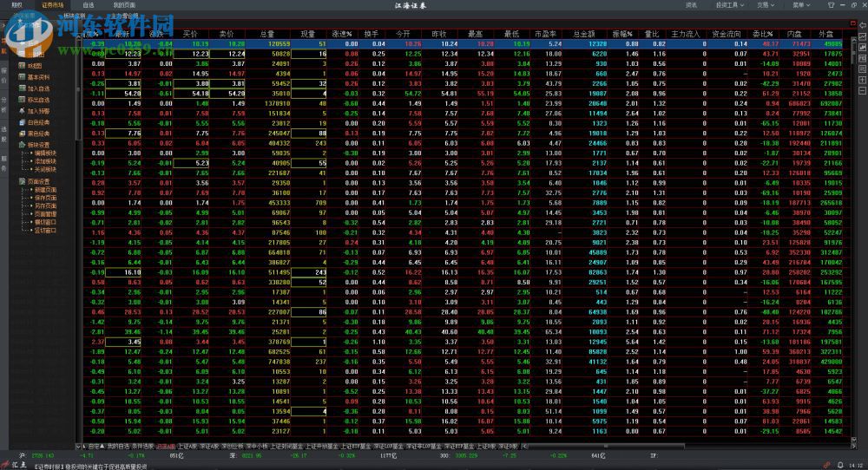Open the 交易 dropdown menu

(x=766, y=5)
